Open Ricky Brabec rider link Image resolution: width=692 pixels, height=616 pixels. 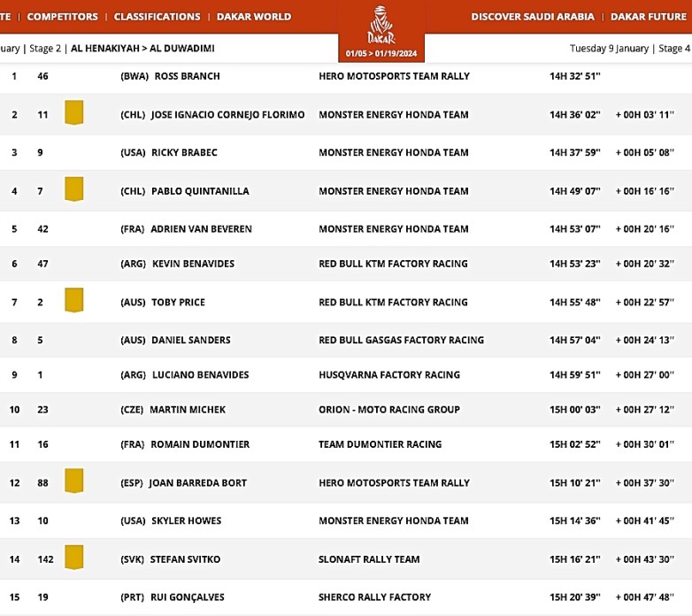click(184, 152)
